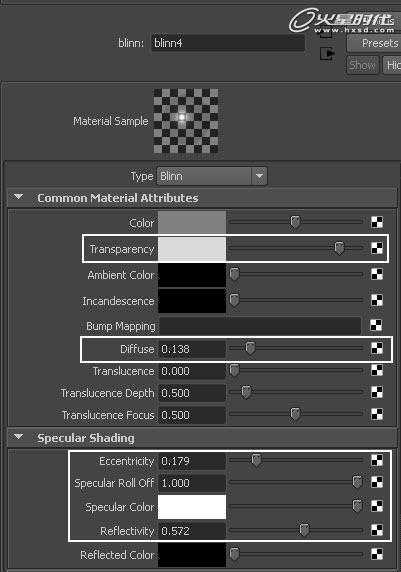
Task: Click the Specular Color map checker icon
Action: coord(377,506)
